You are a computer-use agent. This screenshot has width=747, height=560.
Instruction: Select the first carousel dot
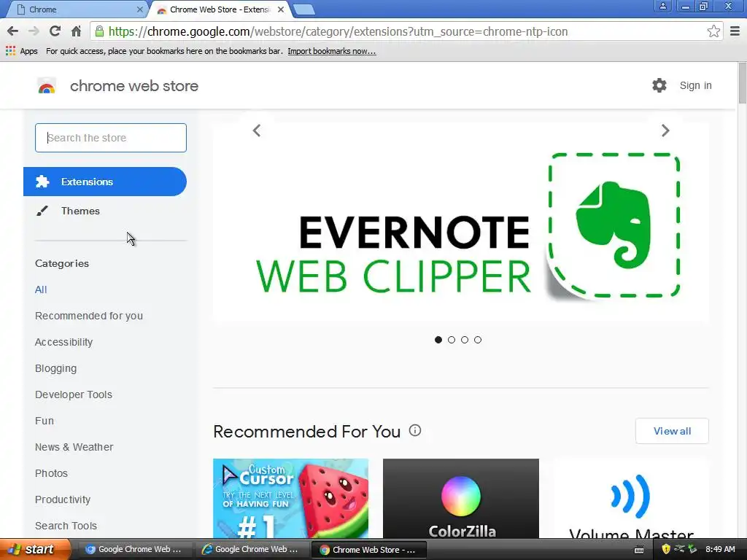click(x=438, y=340)
